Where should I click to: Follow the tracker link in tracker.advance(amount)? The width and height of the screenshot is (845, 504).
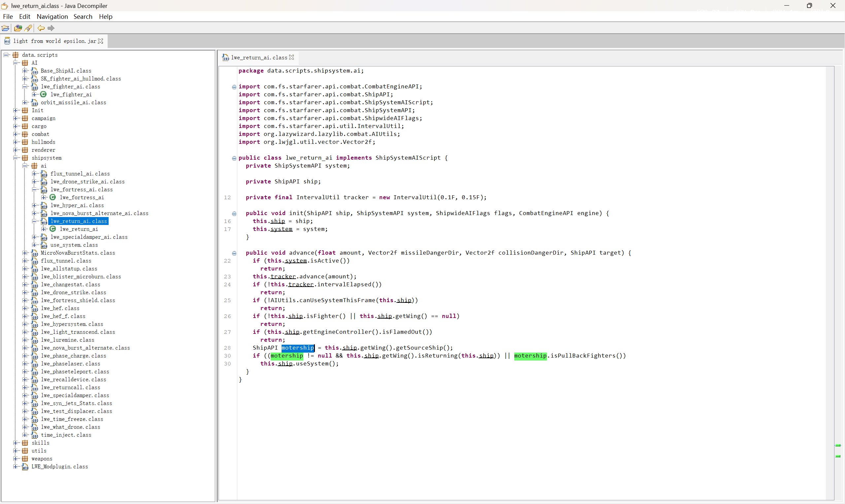click(283, 276)
